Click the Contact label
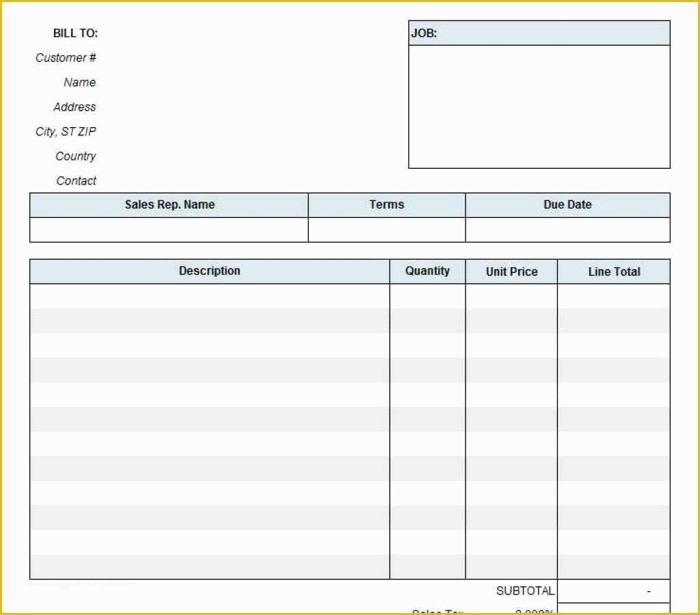Screen dimensions: 700x615 click(76, 181)
